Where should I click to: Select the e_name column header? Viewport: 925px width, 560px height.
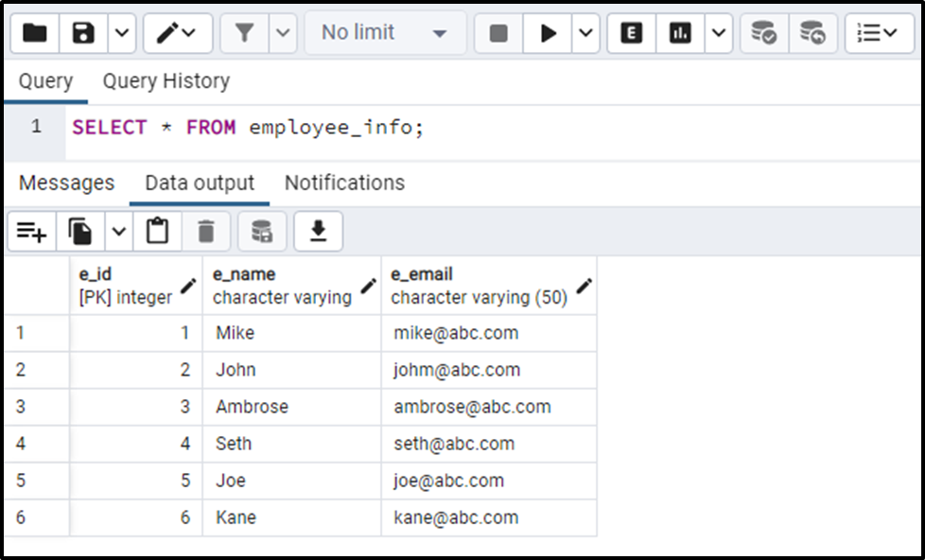click(292, 286)
